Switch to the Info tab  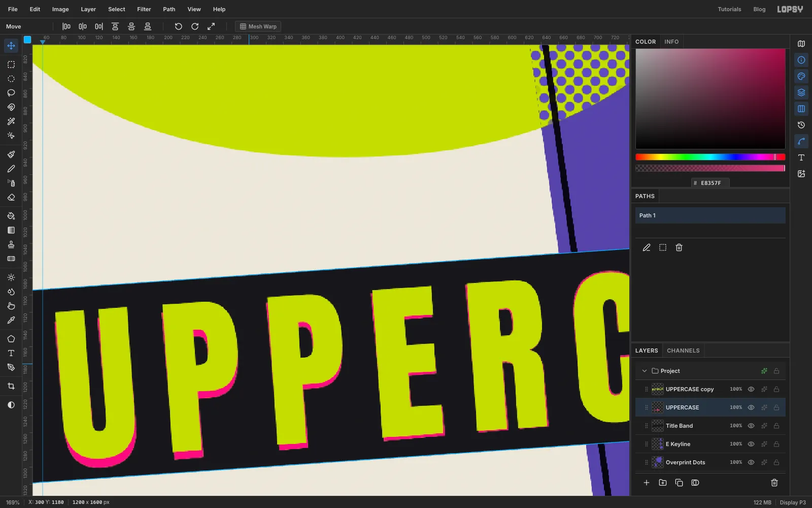pyautogui.click(x=671, y=42)
